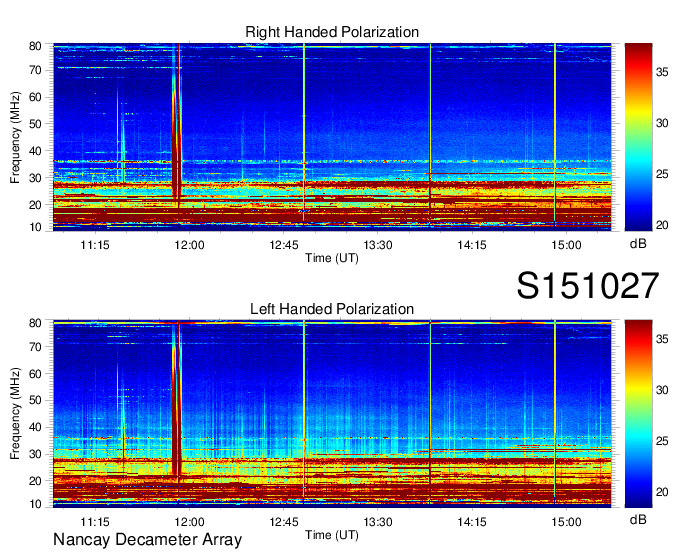Image resolution: width=680 pixels, height=552 pixels.
Task: Click the 12:00 time tick of Left Handed plot
Action: click(190, 522)
